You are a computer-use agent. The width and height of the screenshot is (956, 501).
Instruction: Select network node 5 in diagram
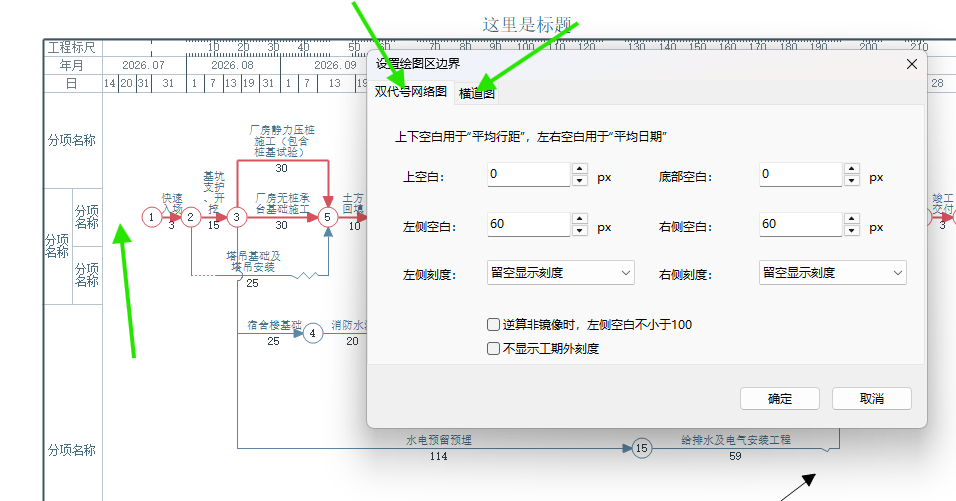[x=327, y=217]
